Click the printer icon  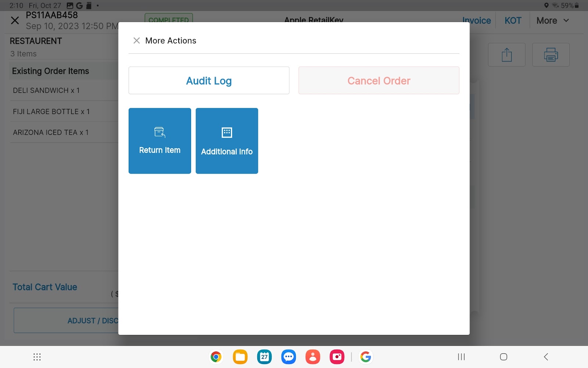551,55
